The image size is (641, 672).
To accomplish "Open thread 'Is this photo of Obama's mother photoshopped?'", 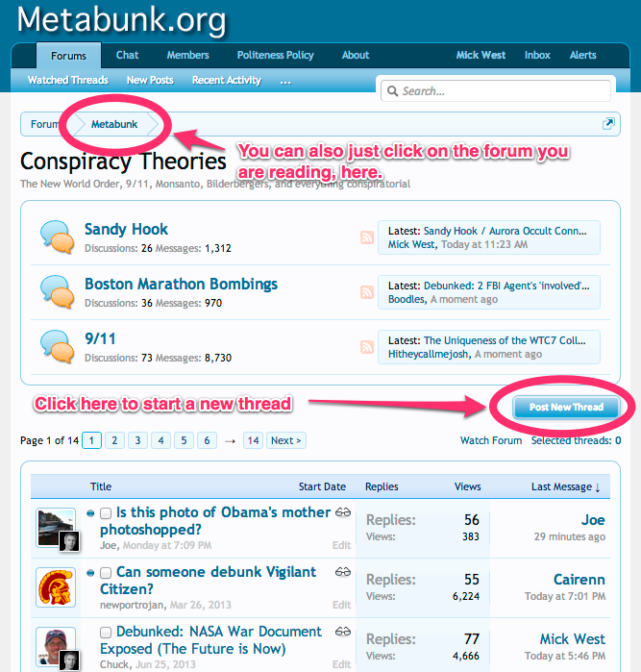I will [x=215, y=521].
